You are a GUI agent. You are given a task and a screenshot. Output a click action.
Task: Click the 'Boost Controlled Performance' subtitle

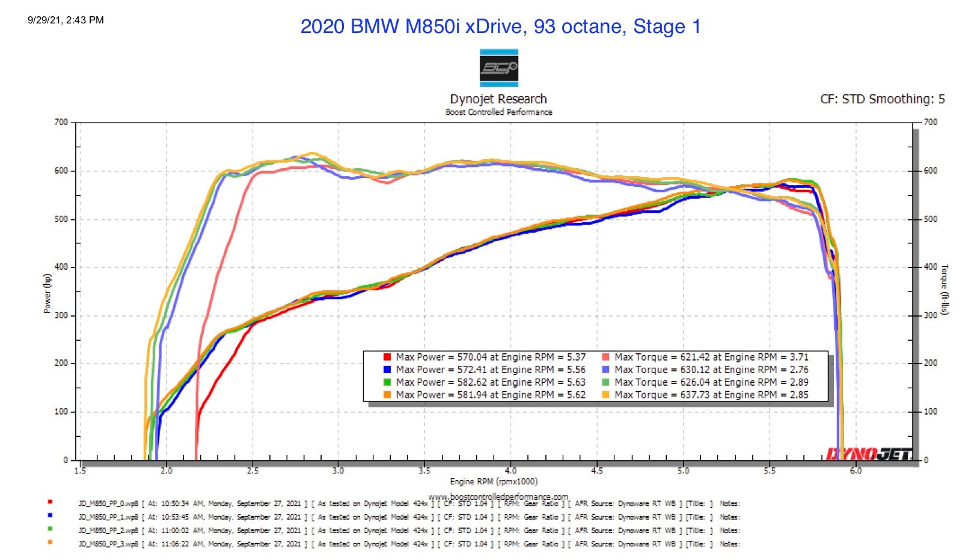(498, 112)
